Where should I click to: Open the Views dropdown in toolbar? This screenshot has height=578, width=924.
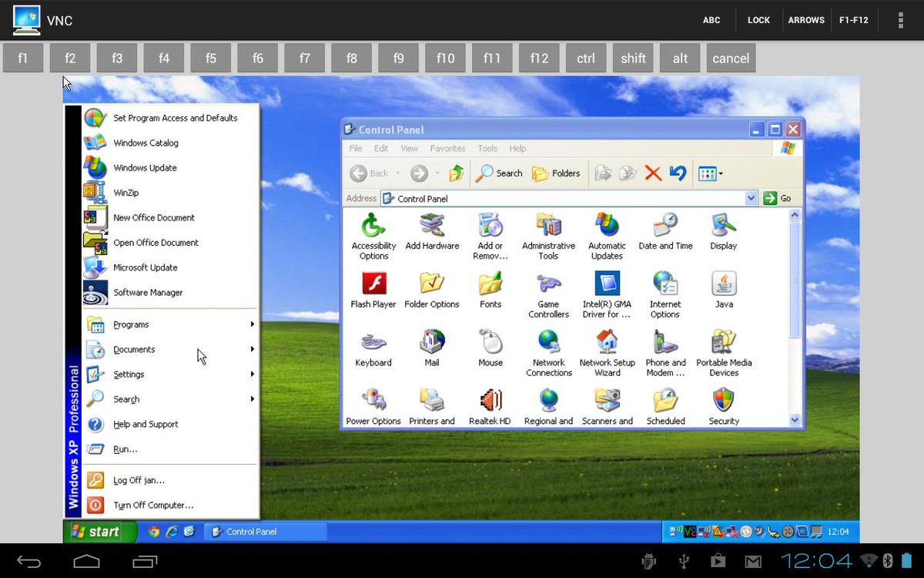710,173
